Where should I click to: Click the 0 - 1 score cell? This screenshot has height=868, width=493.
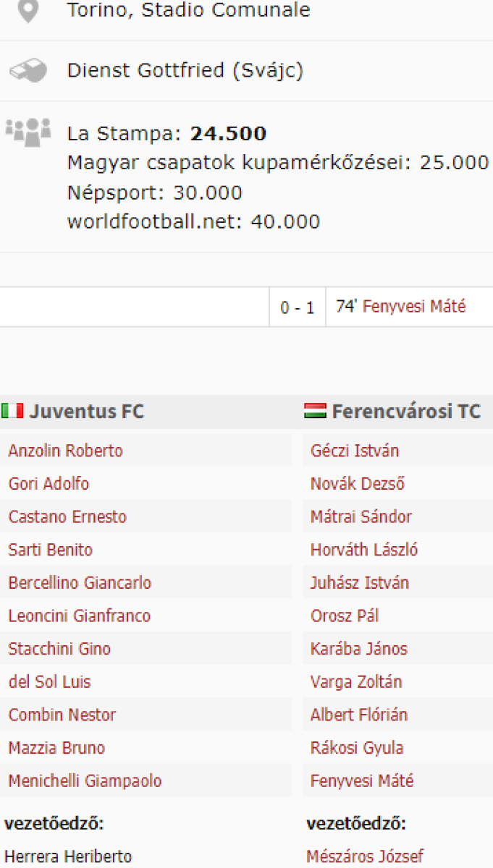click(x=298, y=307)
